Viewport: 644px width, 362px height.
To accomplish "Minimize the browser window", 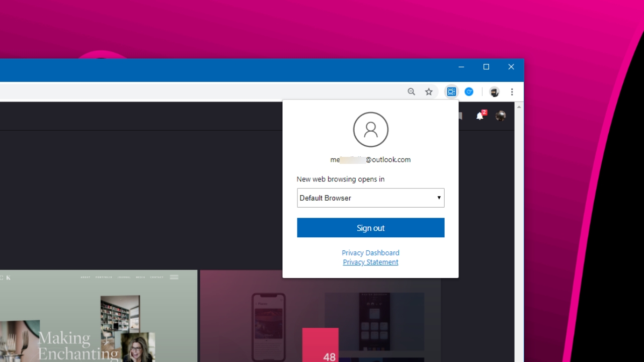I will pos(461,67).
